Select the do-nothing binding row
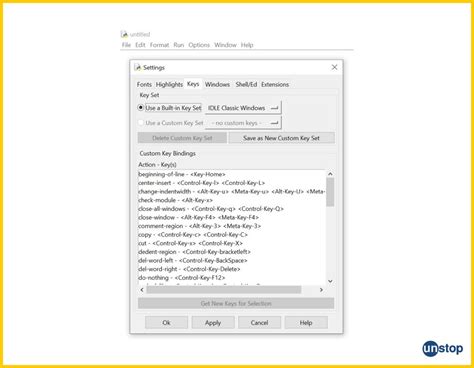474x368 pixels. tap(232, 278)
